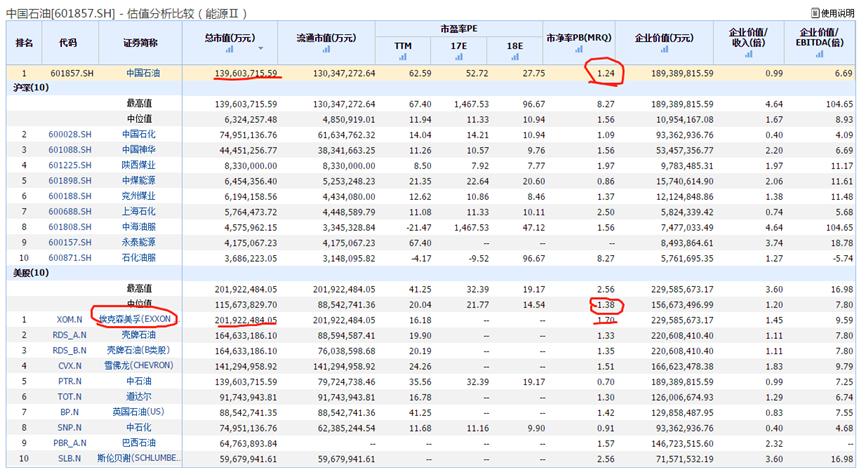
Task: Open US stock code XOM.N
Action: click(x=69, y=320)
